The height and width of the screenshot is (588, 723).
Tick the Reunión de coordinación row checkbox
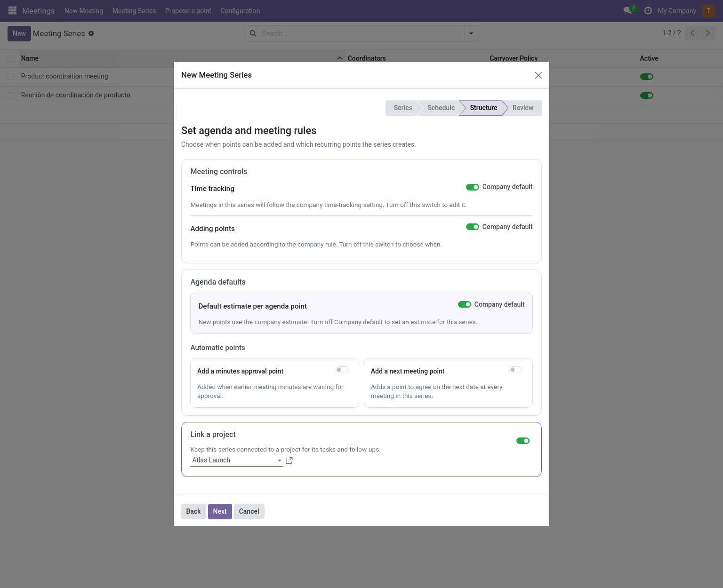click(11, 95)
